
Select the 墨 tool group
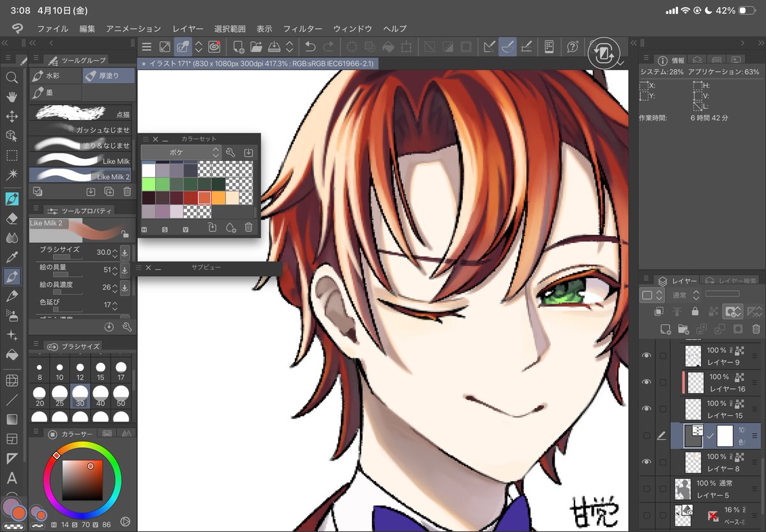pyautogui.click(x=56, y=92)
